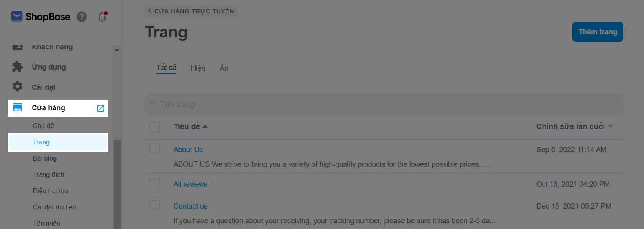644x229 pixels.
Task: Go back via Cửa hàng trực tuyến chevron
Action: pos(149,11)
